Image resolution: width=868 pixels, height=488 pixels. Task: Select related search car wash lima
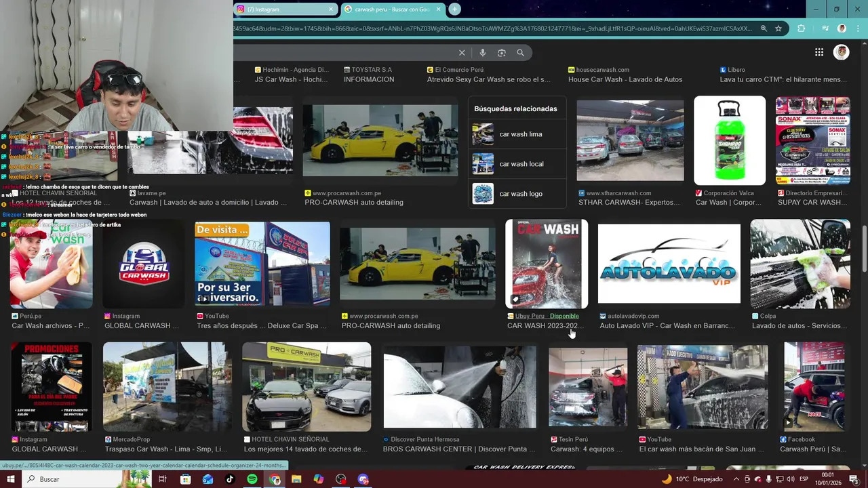(517, 134)
